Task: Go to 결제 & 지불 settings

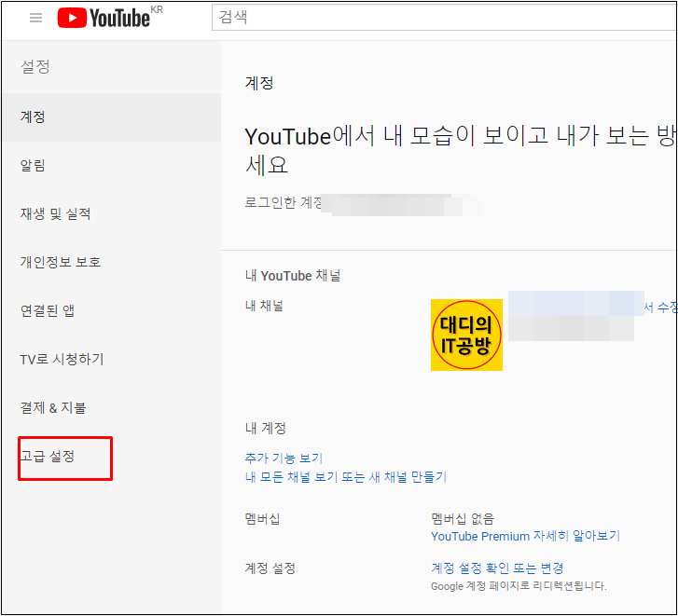Action: click(112, 407)
